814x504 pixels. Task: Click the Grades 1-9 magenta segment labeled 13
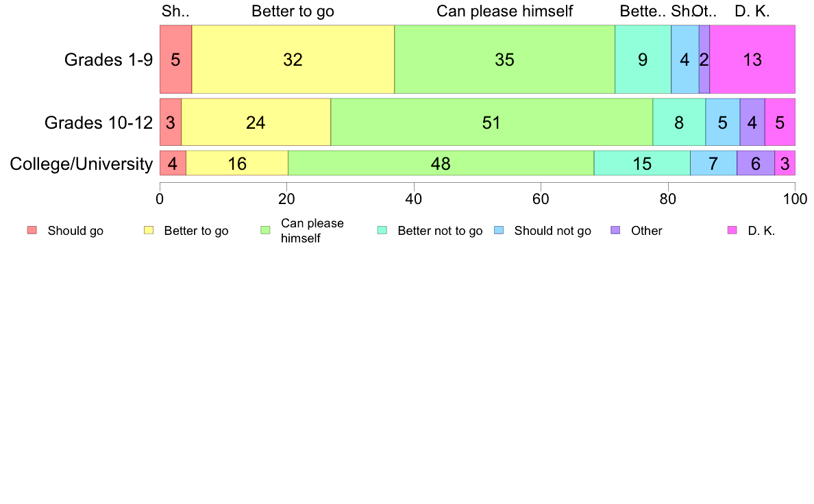753,59
